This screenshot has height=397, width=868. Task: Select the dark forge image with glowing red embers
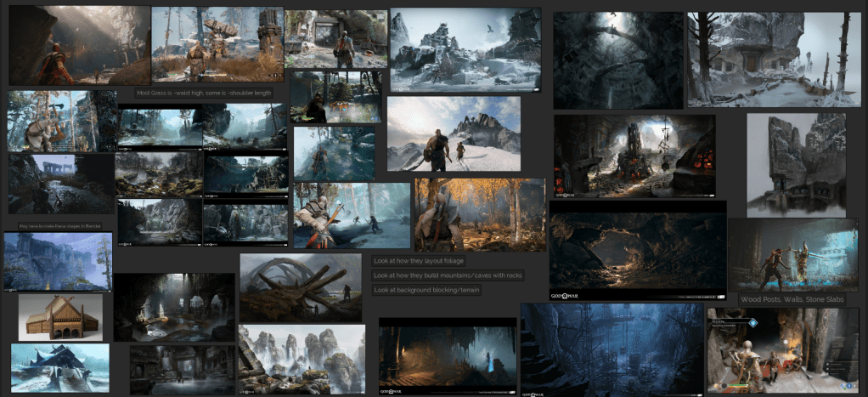634,156
